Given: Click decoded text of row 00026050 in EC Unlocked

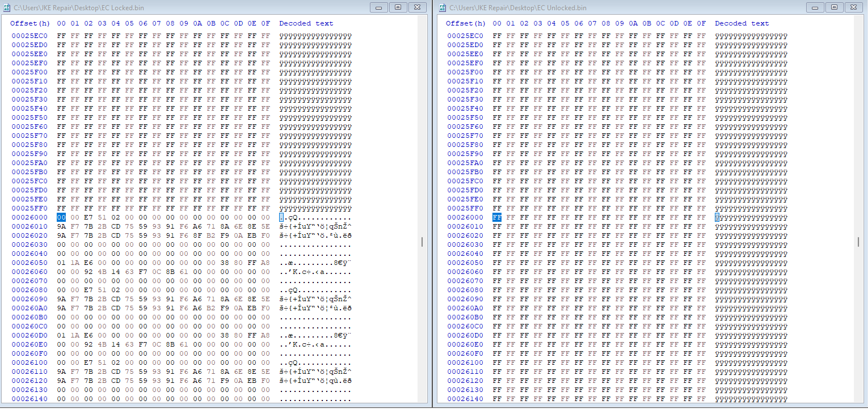Looking at the screenshot, I should click(x=751, y=263).
